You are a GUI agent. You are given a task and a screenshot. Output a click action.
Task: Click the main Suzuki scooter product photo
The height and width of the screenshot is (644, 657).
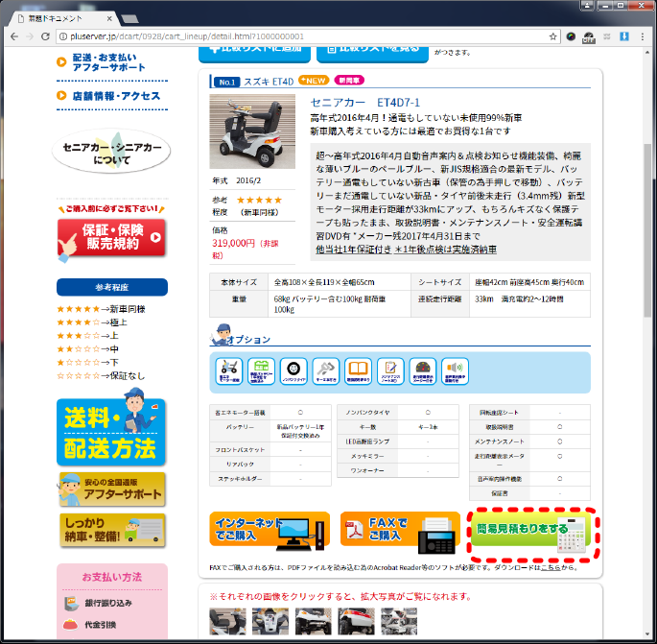pyautogui.click(x=252, y=131)
